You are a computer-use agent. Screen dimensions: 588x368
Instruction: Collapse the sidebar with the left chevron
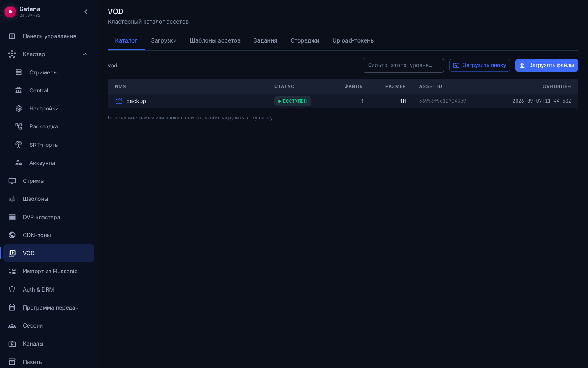(86, 12)
